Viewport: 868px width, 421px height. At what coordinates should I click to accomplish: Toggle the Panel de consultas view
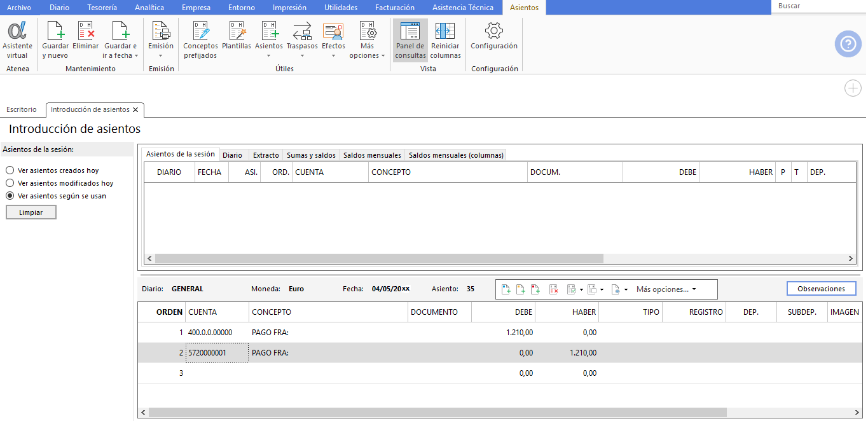[x=410, y=40]
